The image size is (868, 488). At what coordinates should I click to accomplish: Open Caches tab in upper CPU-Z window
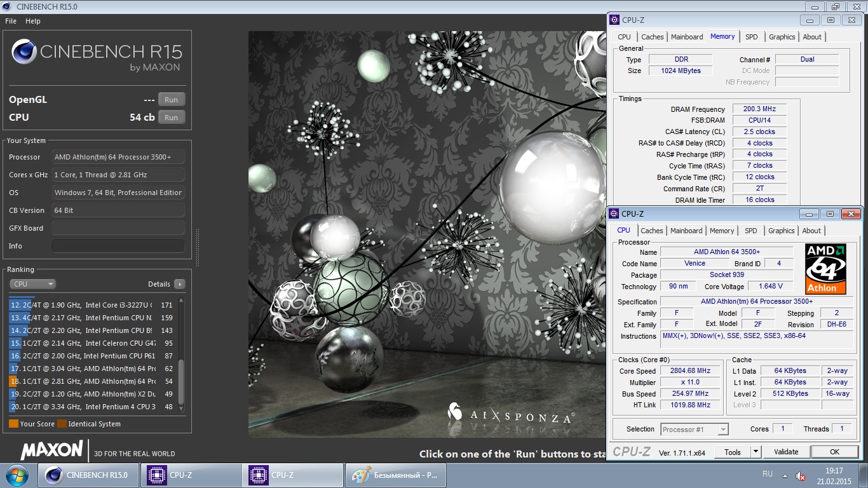tap(652, 37)
